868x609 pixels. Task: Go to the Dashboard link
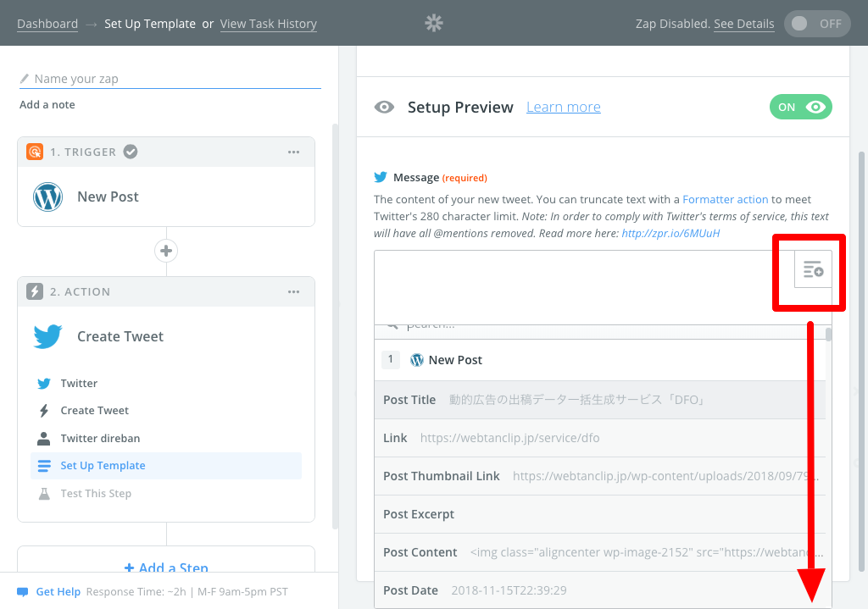47,24
